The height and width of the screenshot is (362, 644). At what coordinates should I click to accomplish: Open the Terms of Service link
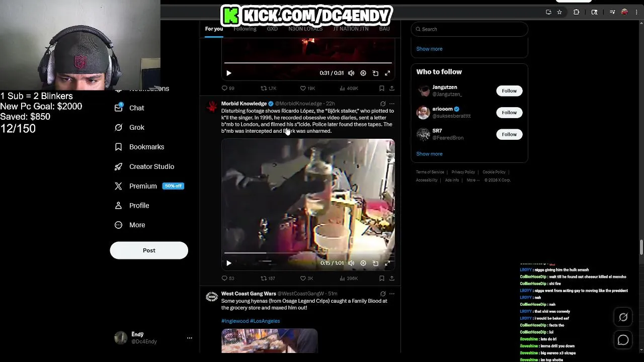(430, 172)
